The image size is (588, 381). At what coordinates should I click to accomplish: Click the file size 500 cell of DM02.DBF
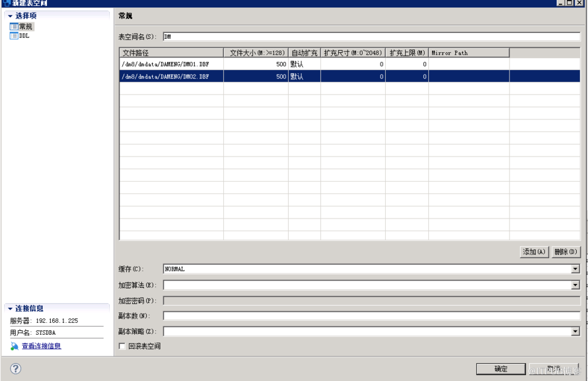coord(256,77)
